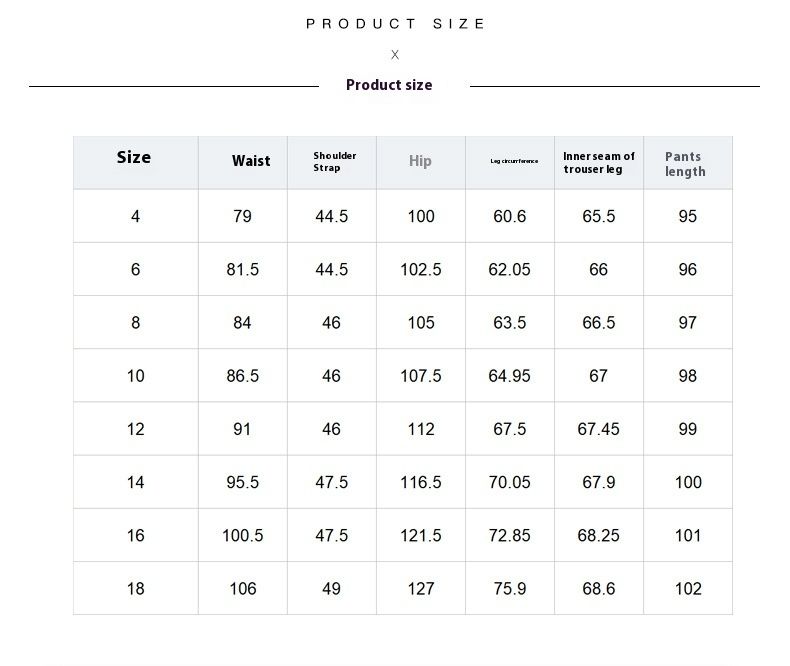Select the Leg circumference column header
790x666 pixels.
click(514, 161)
